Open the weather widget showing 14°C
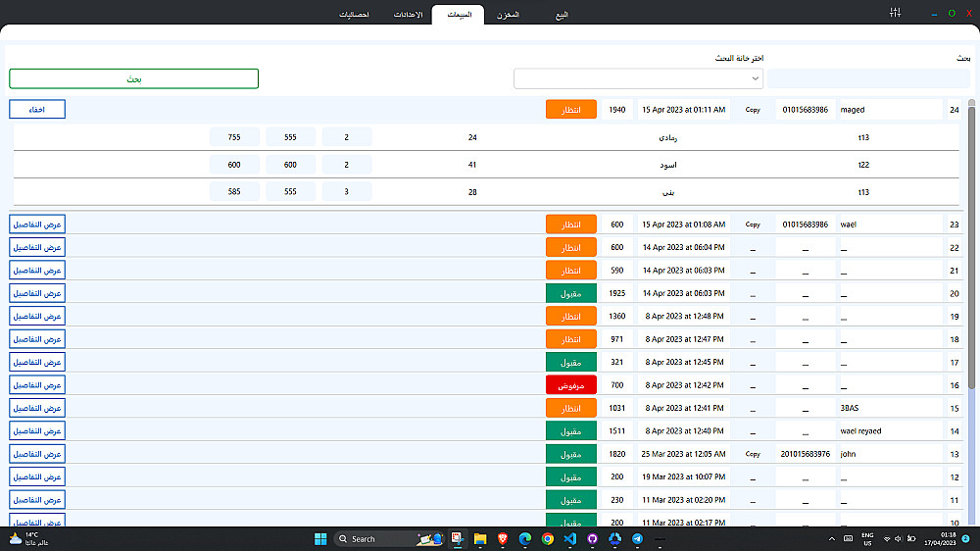The image size is (980, 551). coord(28,539)
